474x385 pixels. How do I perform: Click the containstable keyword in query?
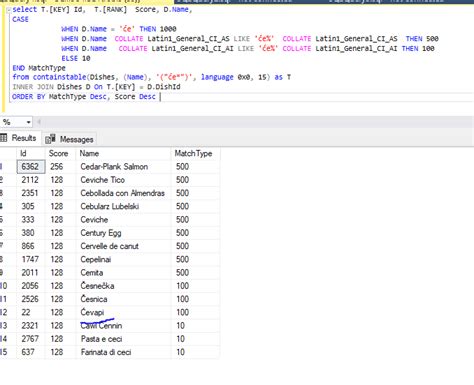[x=59, y=77]
